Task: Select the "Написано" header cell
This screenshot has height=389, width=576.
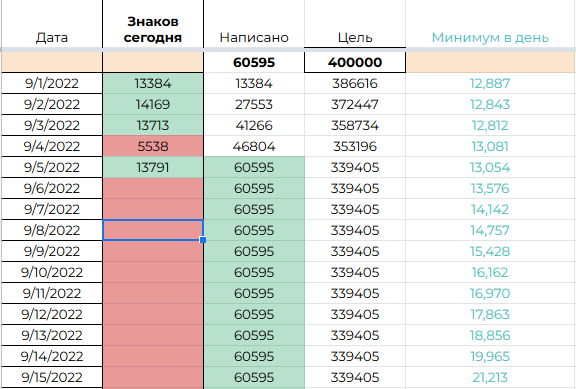Action: 254,24
